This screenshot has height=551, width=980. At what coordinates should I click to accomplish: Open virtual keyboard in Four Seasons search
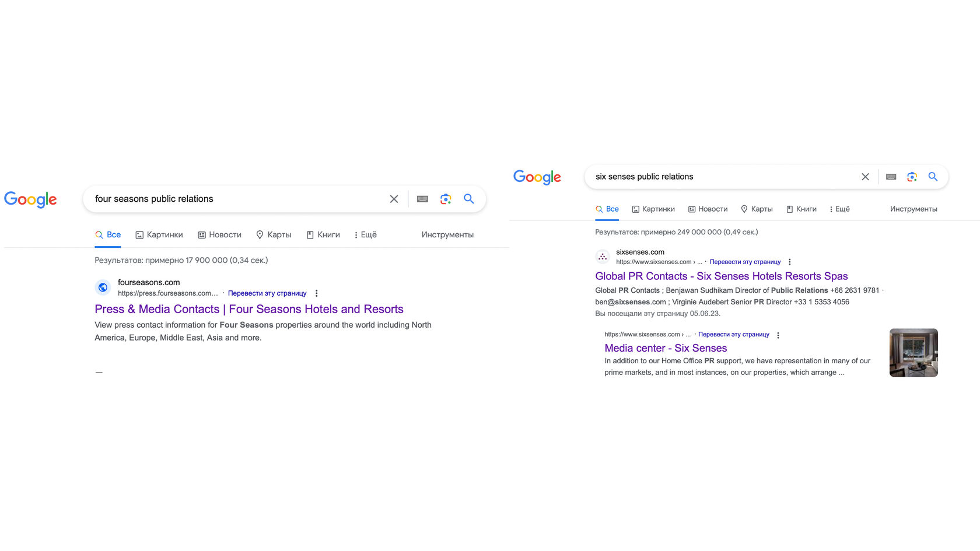point(423,199)
